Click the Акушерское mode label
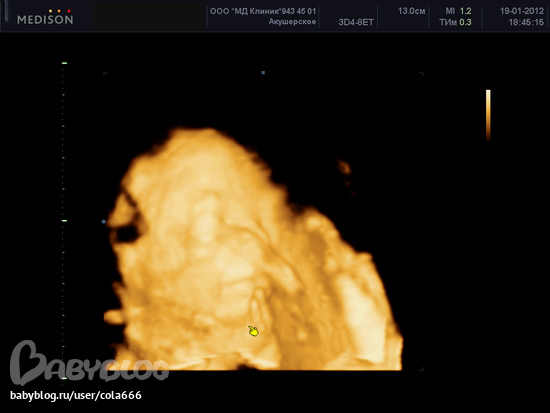Image resolution: width=550 pixels, height=413 pixels. coord(292,22)
